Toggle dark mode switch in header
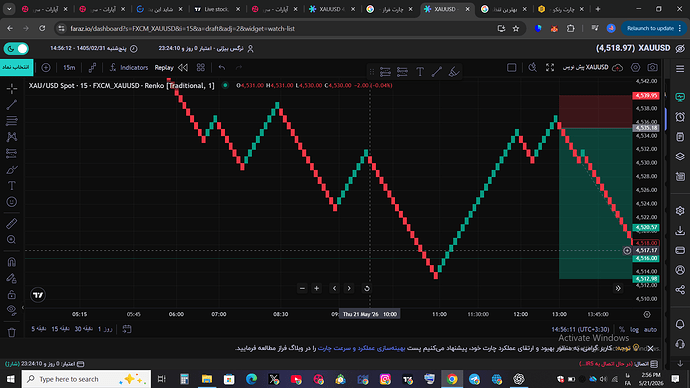 click(16, 48)
